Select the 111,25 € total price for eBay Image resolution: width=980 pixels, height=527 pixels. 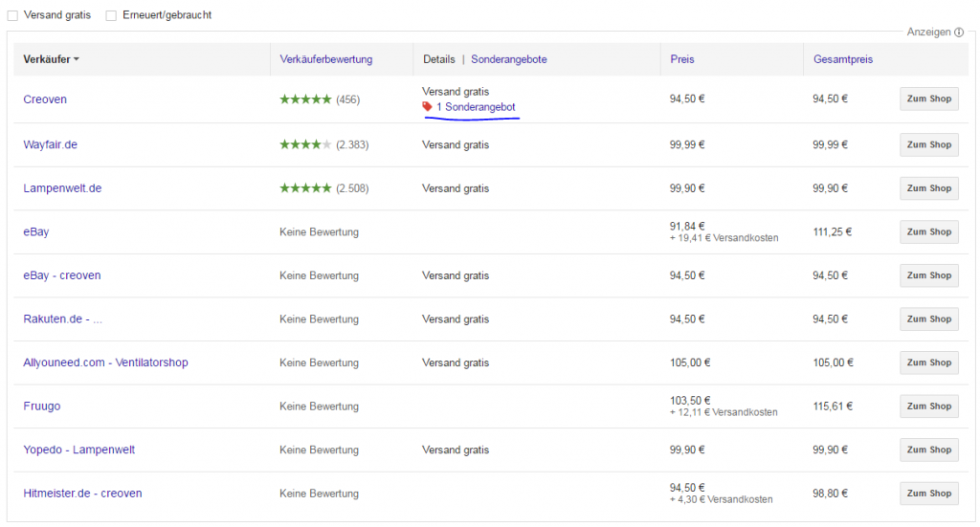tap(832, 231)
